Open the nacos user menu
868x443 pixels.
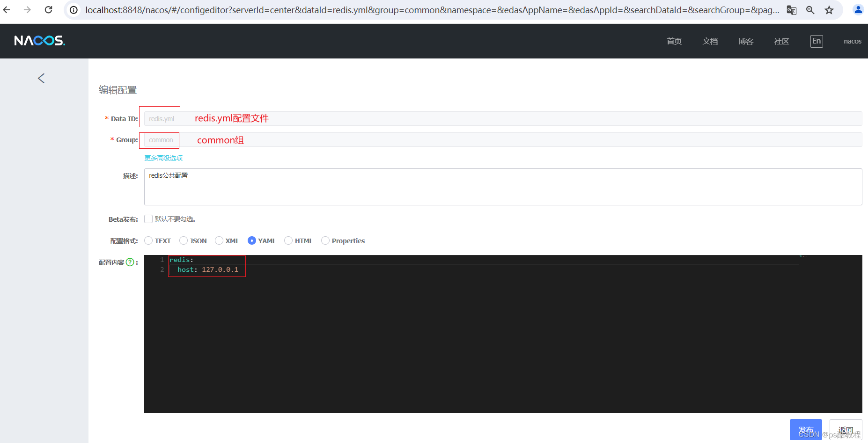[x=852, y=41]
